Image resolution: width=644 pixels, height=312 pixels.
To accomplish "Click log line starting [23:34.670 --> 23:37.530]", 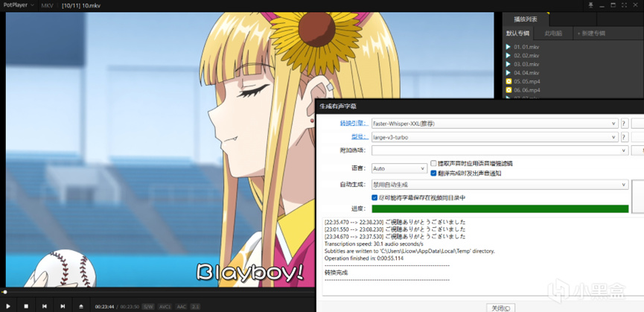I will coord(395,237).
